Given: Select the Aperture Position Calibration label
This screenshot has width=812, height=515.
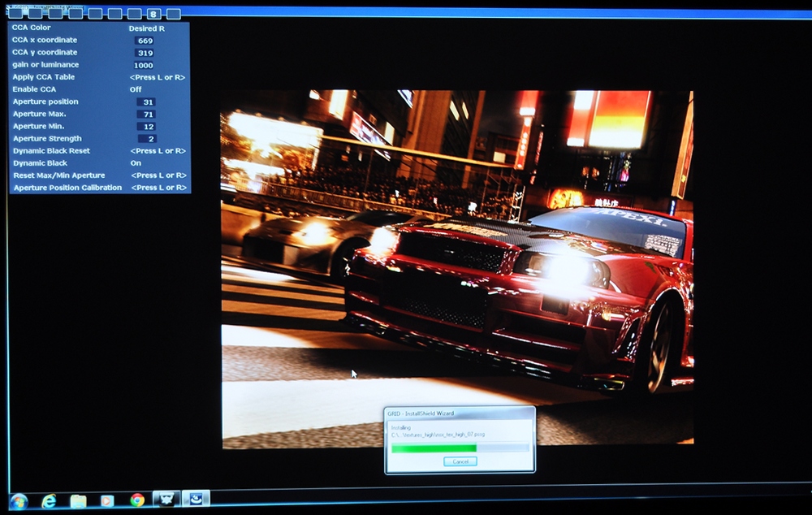Looking at the screenshot, I should (68, 188).
